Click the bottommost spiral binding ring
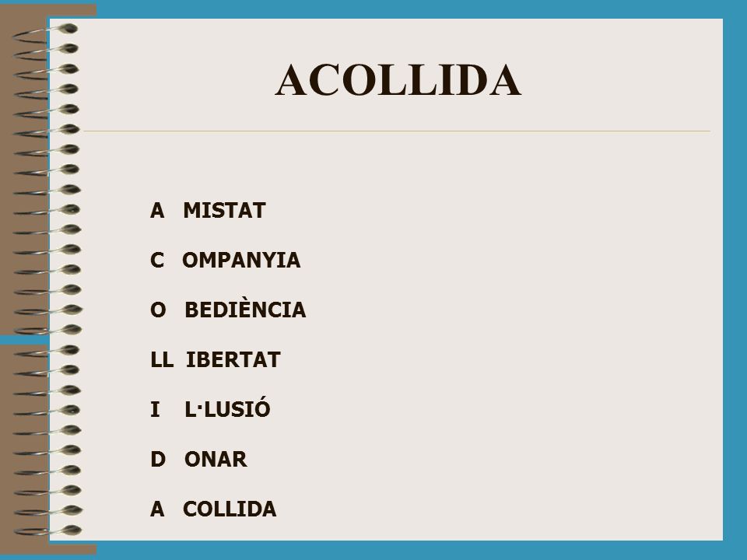 click(47, 530)
